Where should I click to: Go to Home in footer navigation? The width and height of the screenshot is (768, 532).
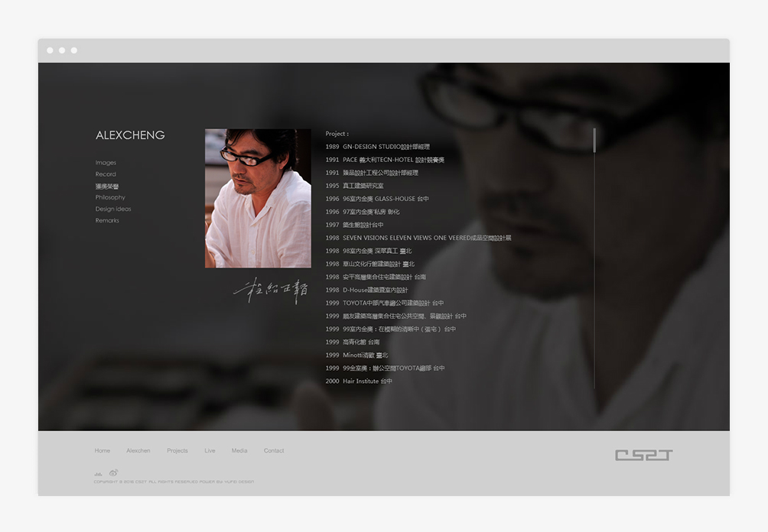pyautogui.click(x=103, y=451)
